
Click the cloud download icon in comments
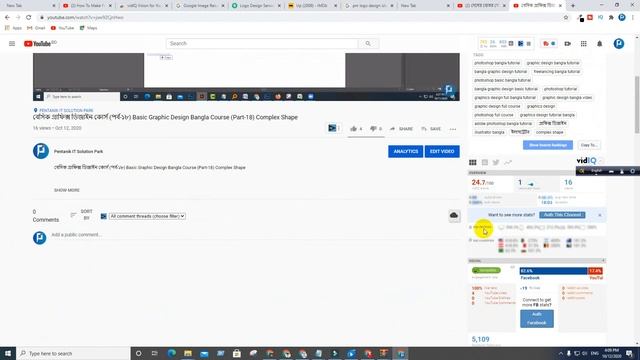[454, 216]
